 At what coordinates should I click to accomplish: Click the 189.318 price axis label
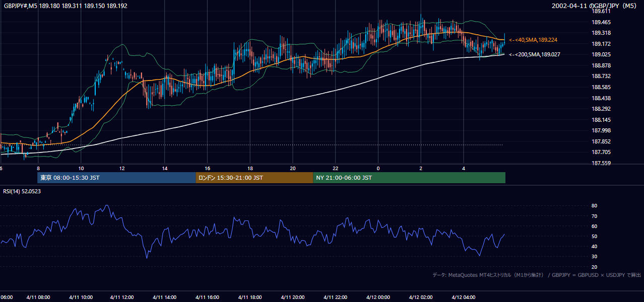[601, 33]
